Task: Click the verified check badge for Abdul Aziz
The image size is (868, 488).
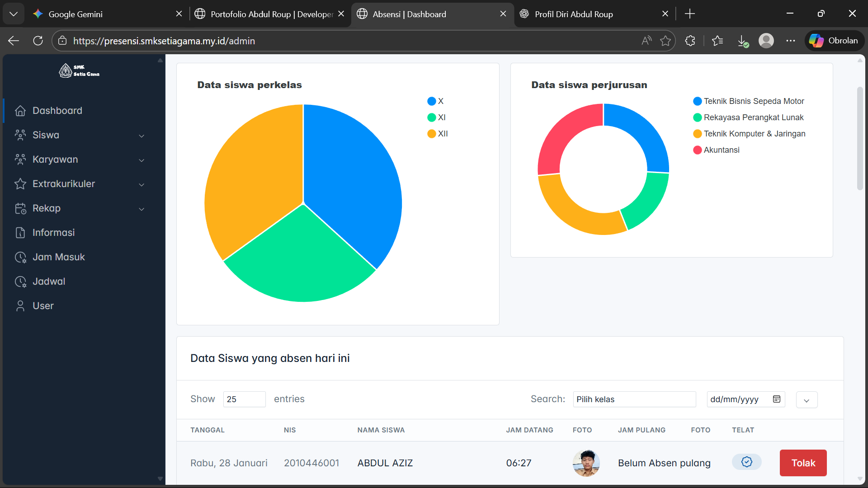Action: click(x=747, y=462)
